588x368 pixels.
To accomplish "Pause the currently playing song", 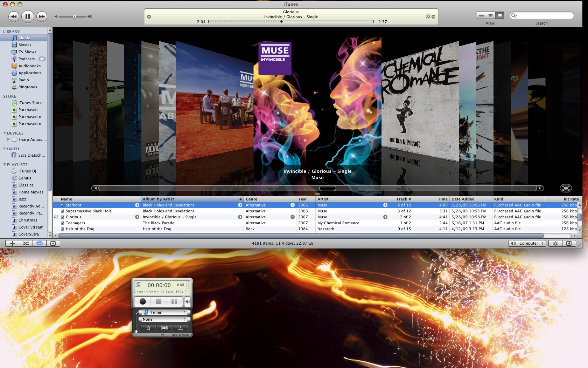I will [x=28, y=16].
